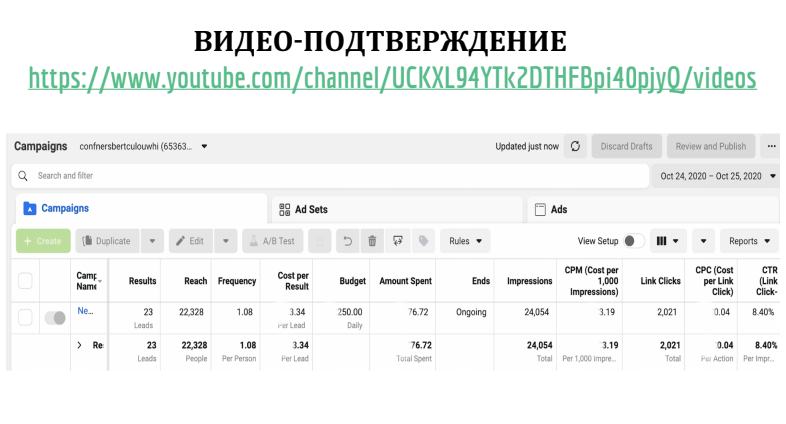
Task: Click the Ad Sets grid icon
Action: [284, 209]
